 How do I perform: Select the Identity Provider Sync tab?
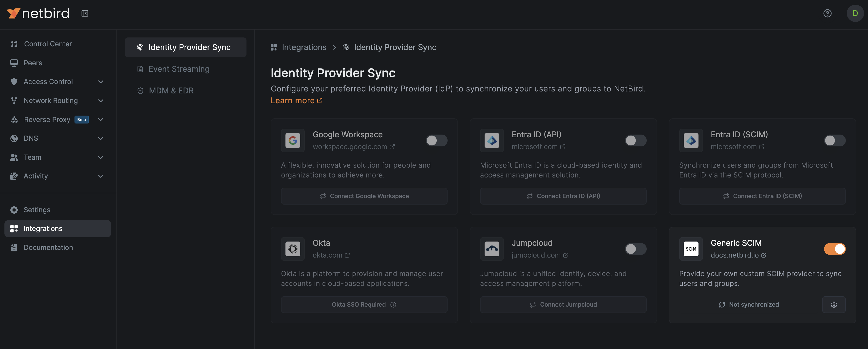point(185,48)
